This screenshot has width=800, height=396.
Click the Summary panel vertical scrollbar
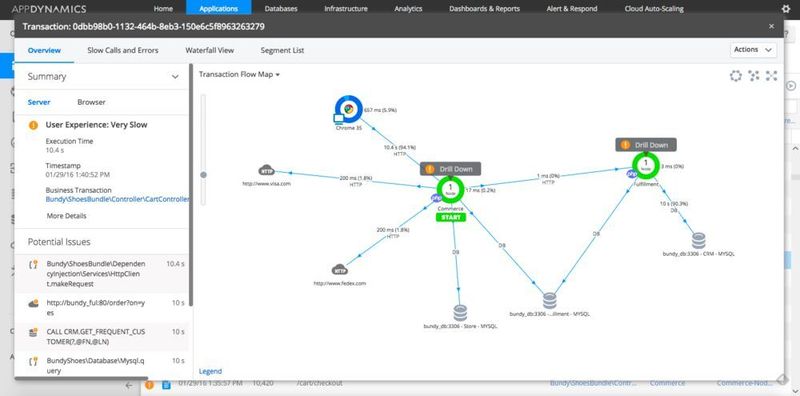click(191, 185)
